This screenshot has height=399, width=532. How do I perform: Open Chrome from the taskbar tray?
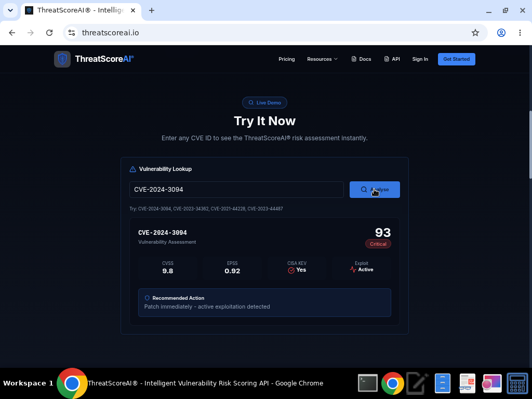click(393, 383)
